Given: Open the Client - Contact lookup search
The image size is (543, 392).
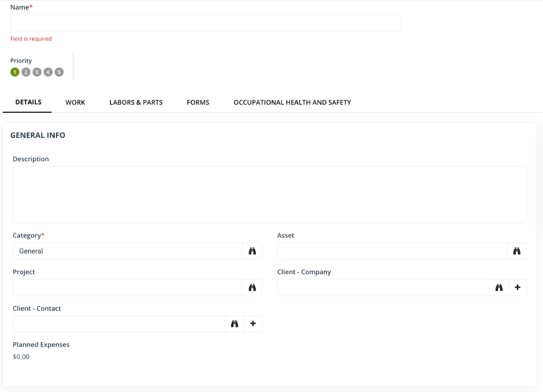Looking at the screenshot, I should click(x=234, y=323).
